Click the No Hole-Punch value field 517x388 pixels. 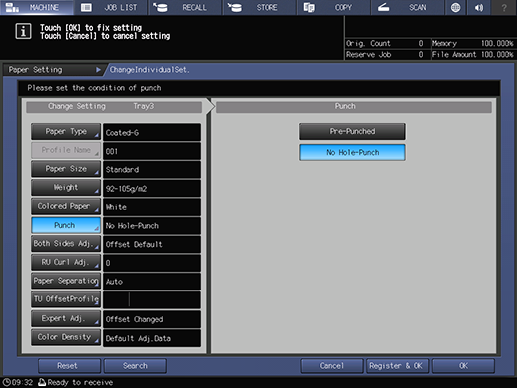(x=152, y=226)
